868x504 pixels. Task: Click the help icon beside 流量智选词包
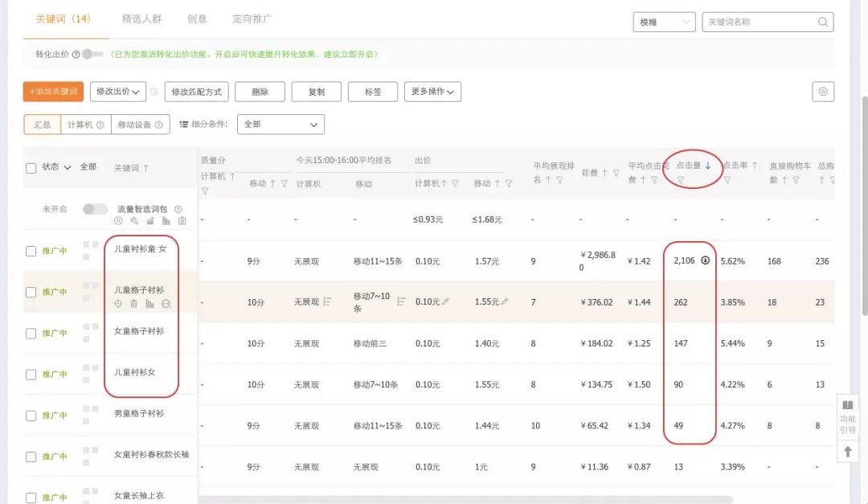(178, 209)
